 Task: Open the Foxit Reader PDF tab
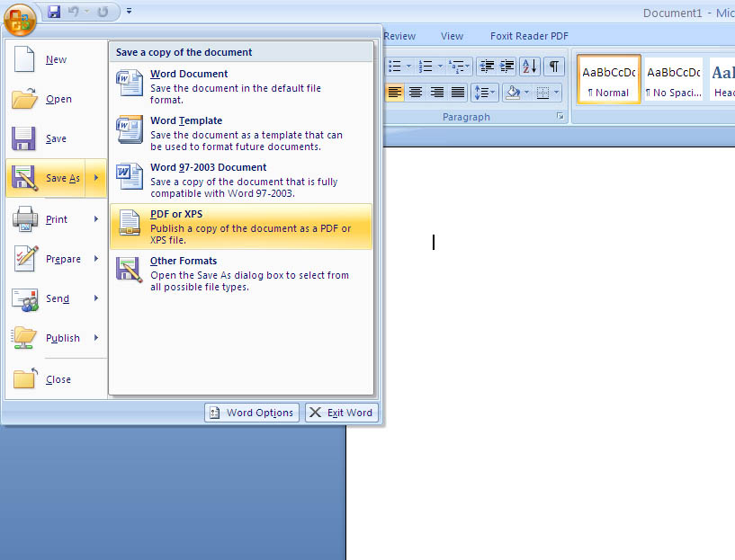click(529, 36)
